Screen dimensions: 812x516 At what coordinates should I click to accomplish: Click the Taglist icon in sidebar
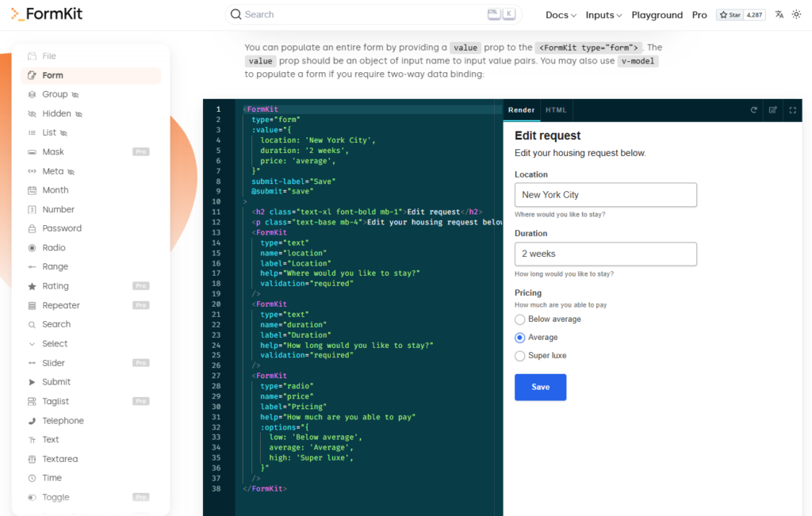(32, 402)
